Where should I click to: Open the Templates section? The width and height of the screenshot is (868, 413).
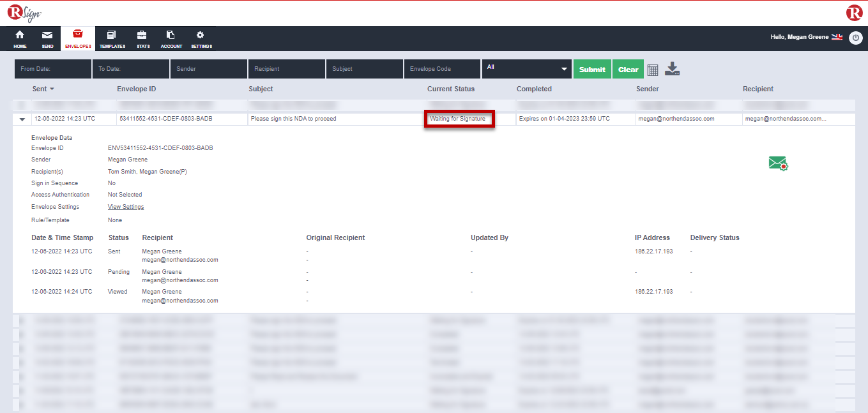point(112,38)
